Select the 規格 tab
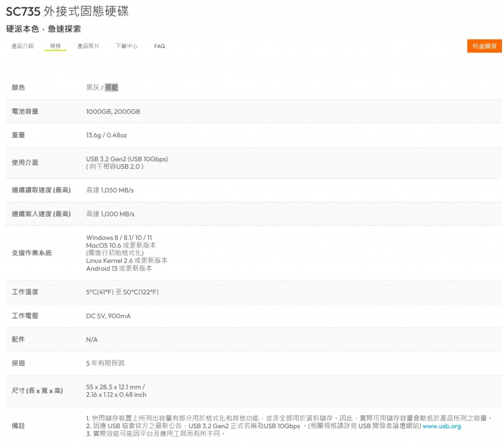This screenshot has width=504, height=444. [55, 46]
